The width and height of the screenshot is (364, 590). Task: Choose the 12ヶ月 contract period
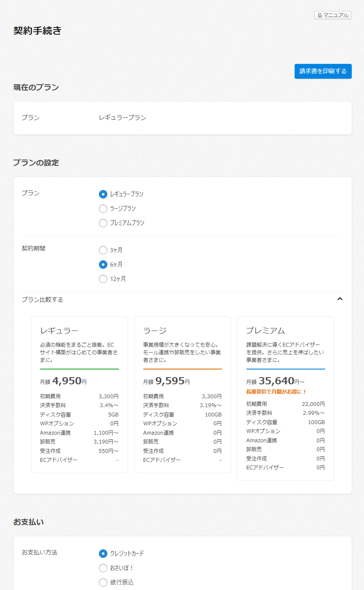pyautogui.click(x=103, y=279)
